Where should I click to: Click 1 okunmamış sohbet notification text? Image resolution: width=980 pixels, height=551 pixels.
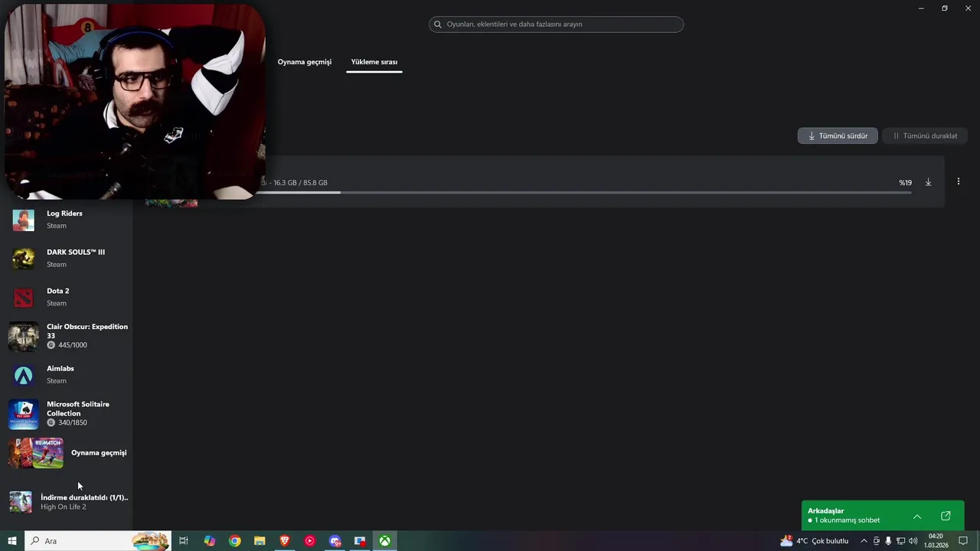pyautogui.click(x=847, y=520)
